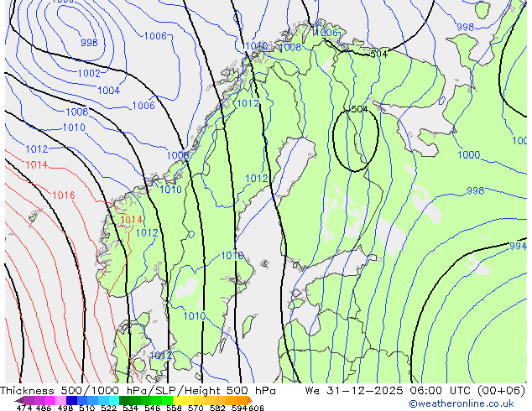Click the legend value 606
Screen dimensions: 532x411
coord(256,408)
